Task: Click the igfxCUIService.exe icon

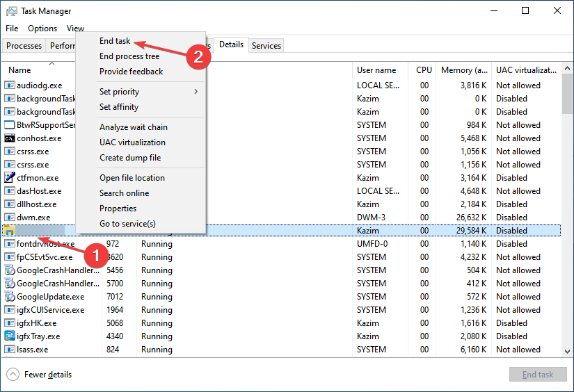Action: (x=10, y=310)
